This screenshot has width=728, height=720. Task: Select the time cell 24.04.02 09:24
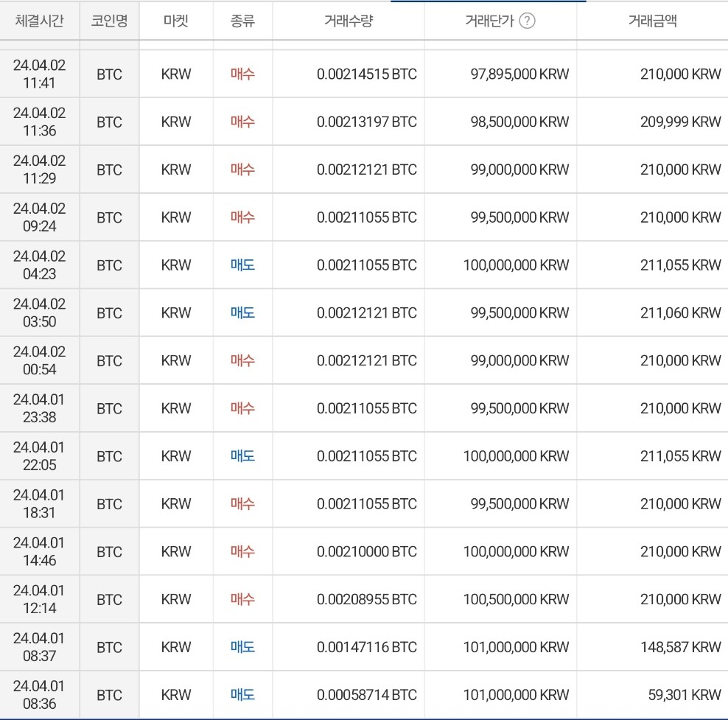pyautogui.click(x=40, y=217)
